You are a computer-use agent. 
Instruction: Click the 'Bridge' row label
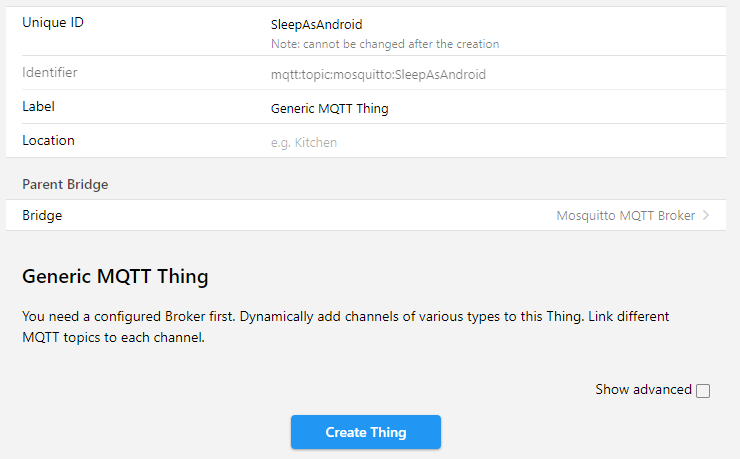(42, 215)
